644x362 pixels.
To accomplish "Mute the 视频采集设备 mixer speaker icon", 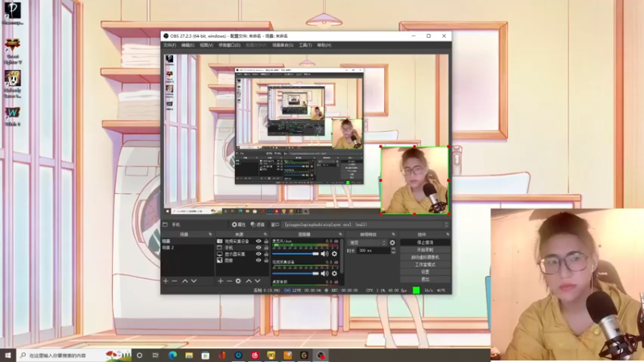I will coord(324,274).
